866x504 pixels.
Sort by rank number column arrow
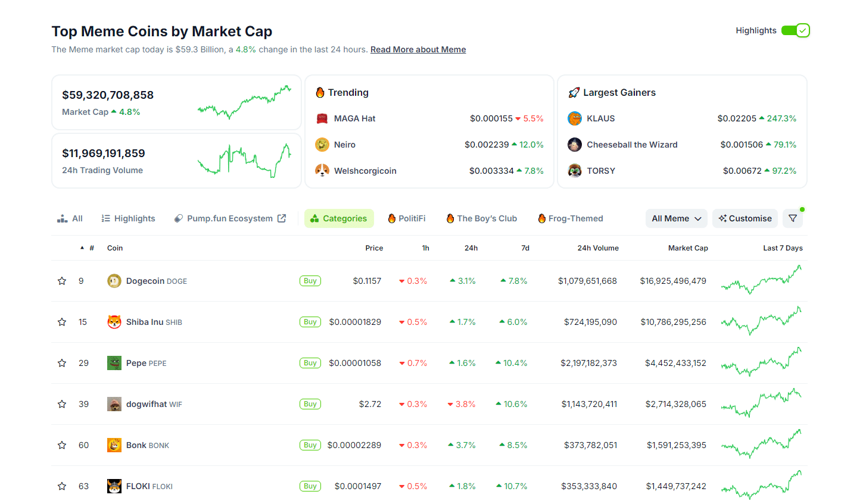coord(82,248)
